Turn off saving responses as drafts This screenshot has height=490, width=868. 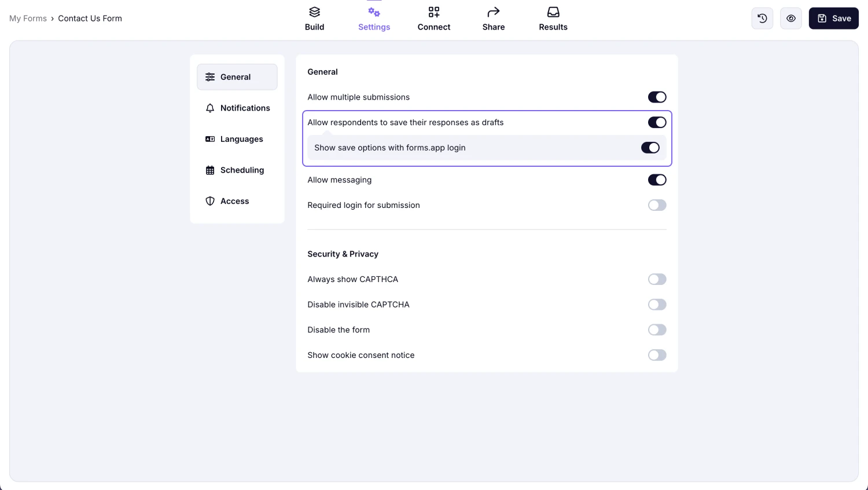coord(657,122)
